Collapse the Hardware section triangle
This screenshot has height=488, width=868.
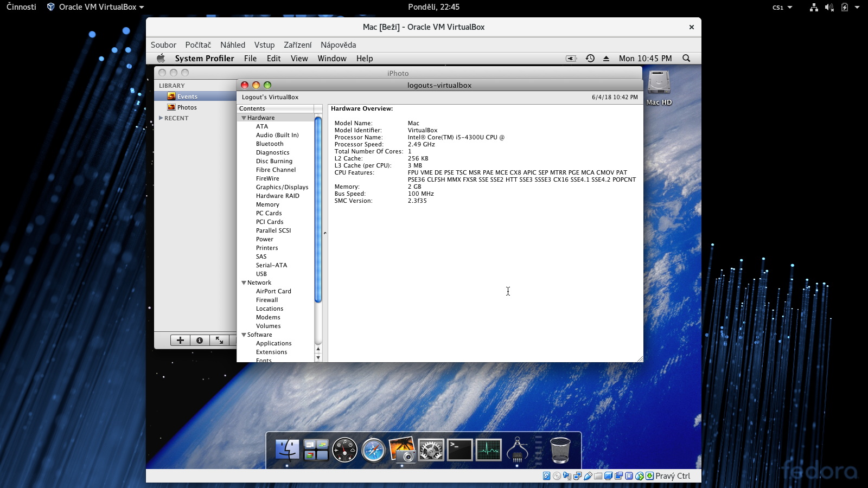(244, 118)
